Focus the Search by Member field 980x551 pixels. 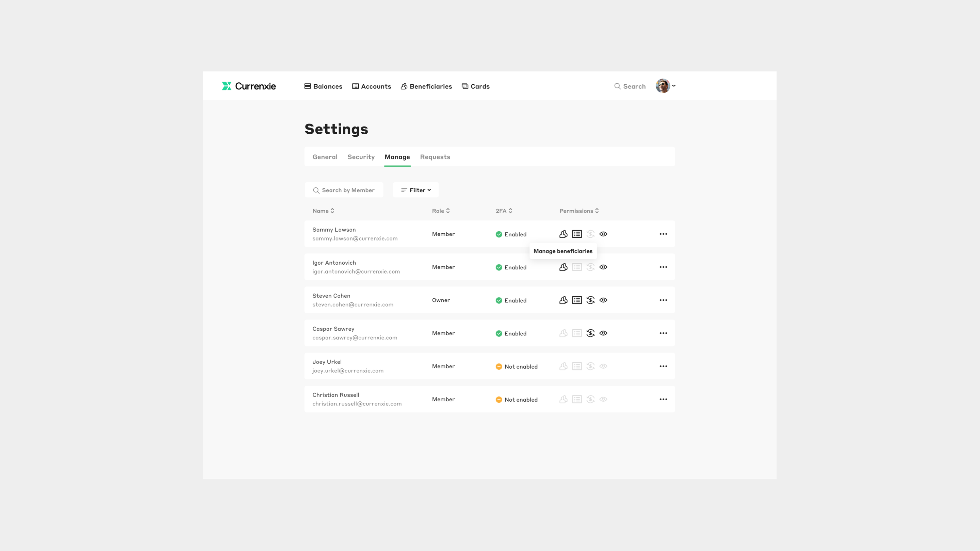(344, 190)
